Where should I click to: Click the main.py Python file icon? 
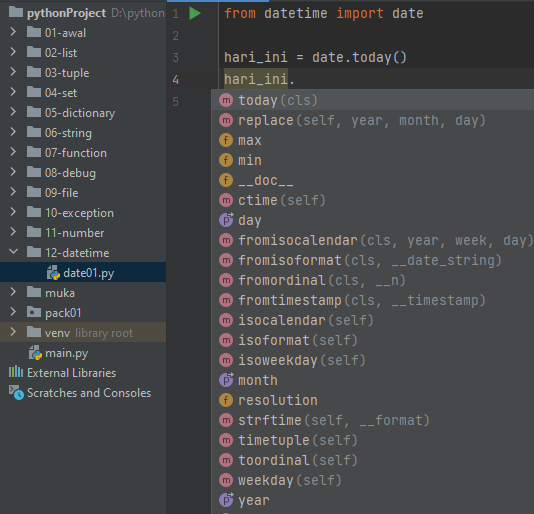point(35,353)
